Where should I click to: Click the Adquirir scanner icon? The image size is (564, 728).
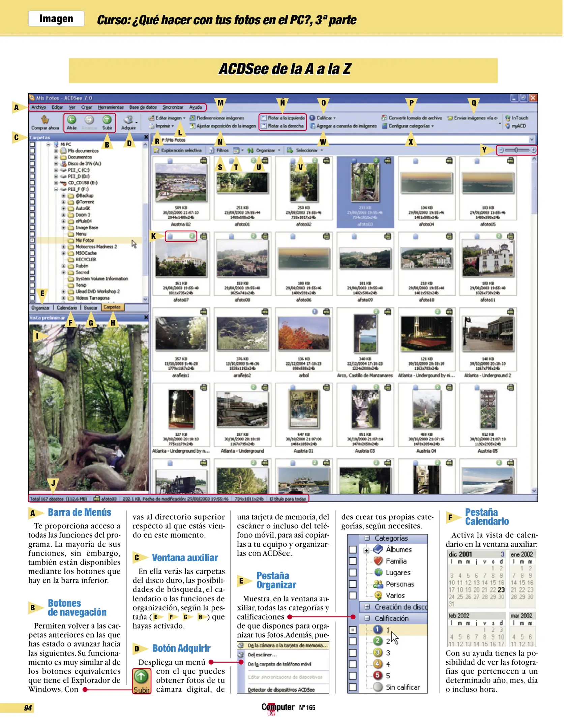[x=128, y=120]
